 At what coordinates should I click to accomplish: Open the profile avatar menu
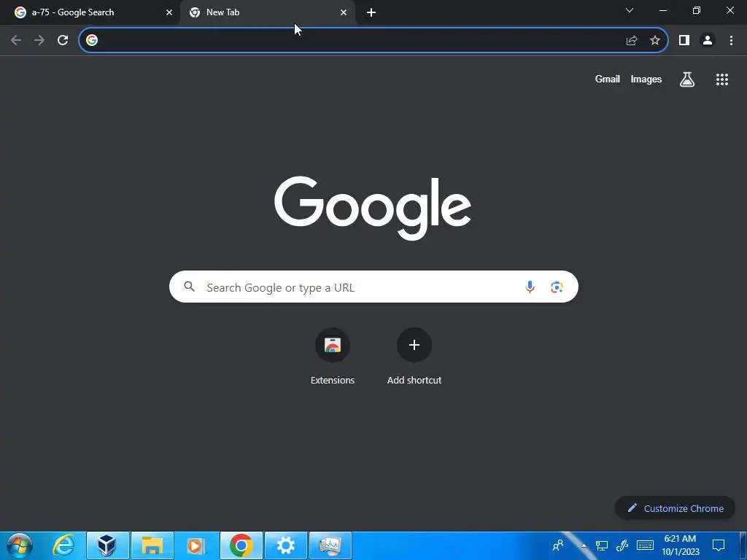pos(708,41)
